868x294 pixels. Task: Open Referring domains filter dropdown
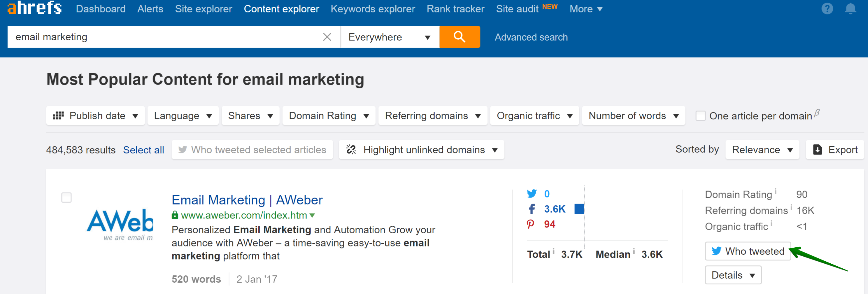coord(433,116)
